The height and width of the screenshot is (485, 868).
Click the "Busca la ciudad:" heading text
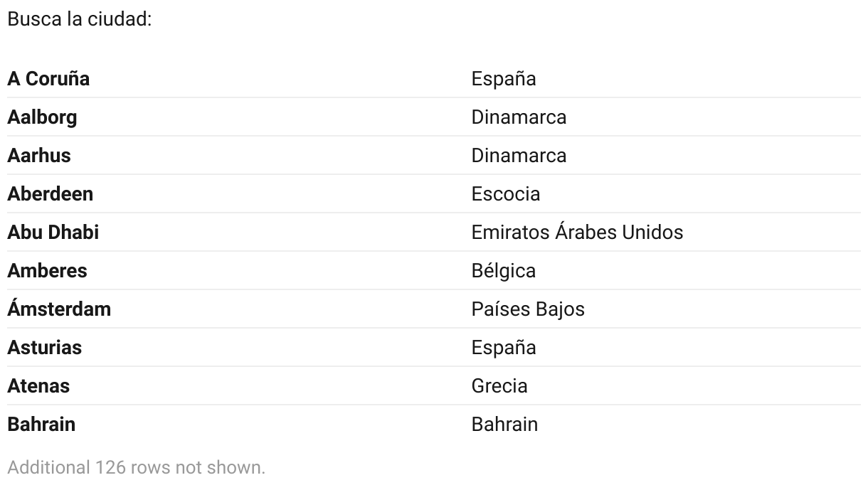coord(79,18)
